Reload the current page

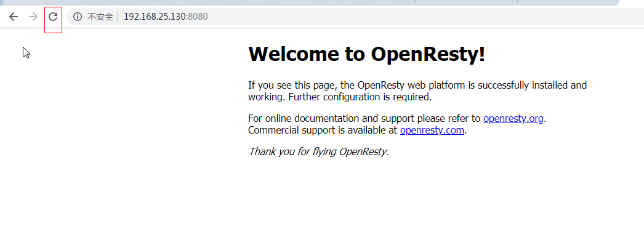coord(53,17)
